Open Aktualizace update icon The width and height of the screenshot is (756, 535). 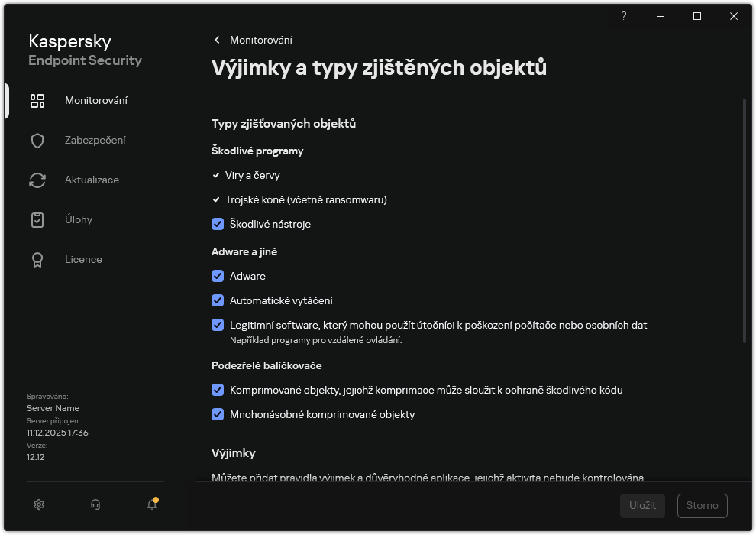click(x=37, y=180)
